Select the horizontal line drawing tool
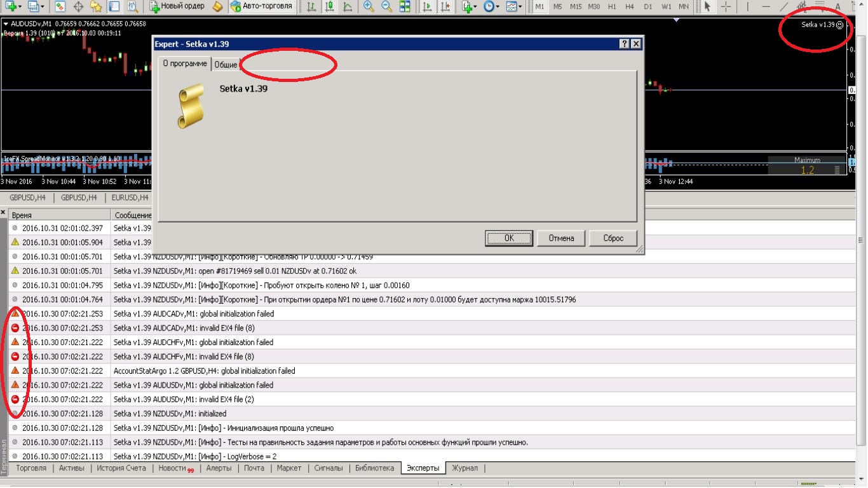 tap(766, 6)
